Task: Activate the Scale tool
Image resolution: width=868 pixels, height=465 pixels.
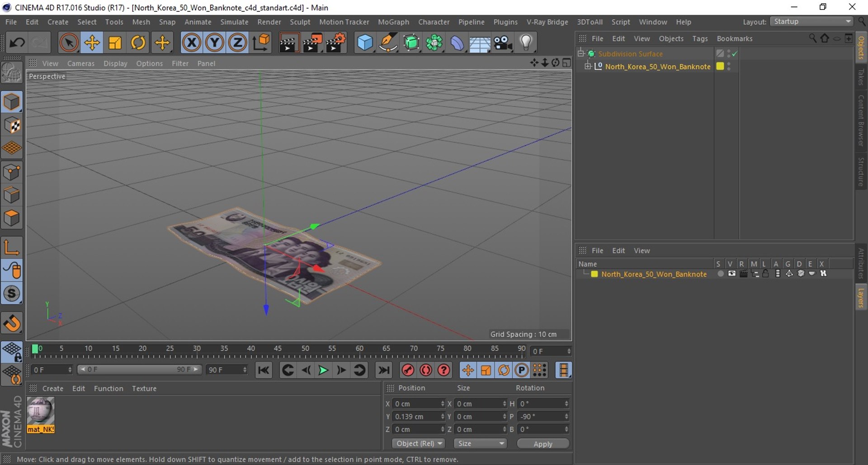Action: pyautogui.click(x=115, y=43)
